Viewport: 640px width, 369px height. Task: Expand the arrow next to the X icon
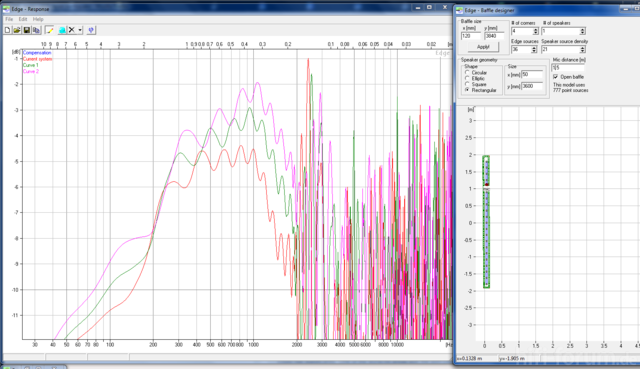80,30
